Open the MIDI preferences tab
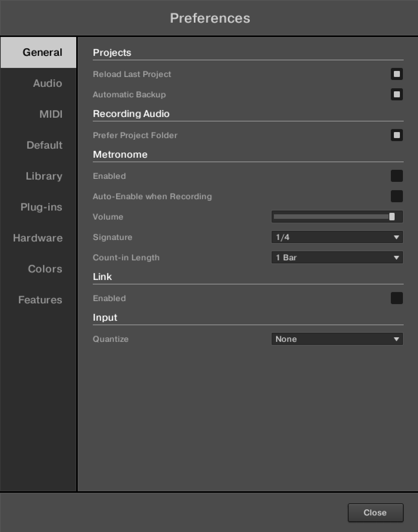 pos(51,114)
